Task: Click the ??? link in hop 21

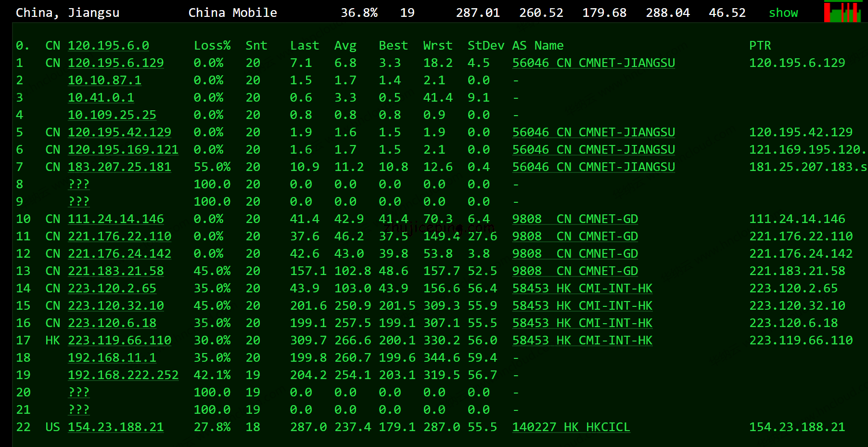Action: pos(79,410)
